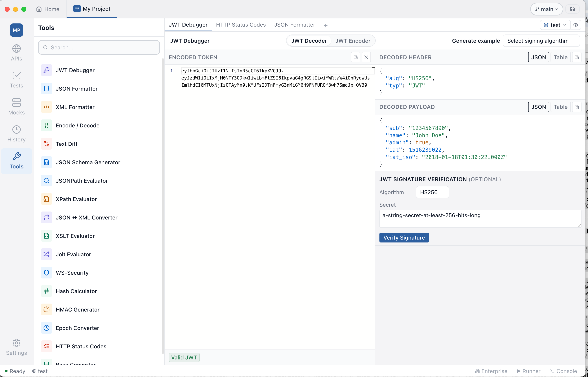Click the save icon in title bar

click(572, 9)
